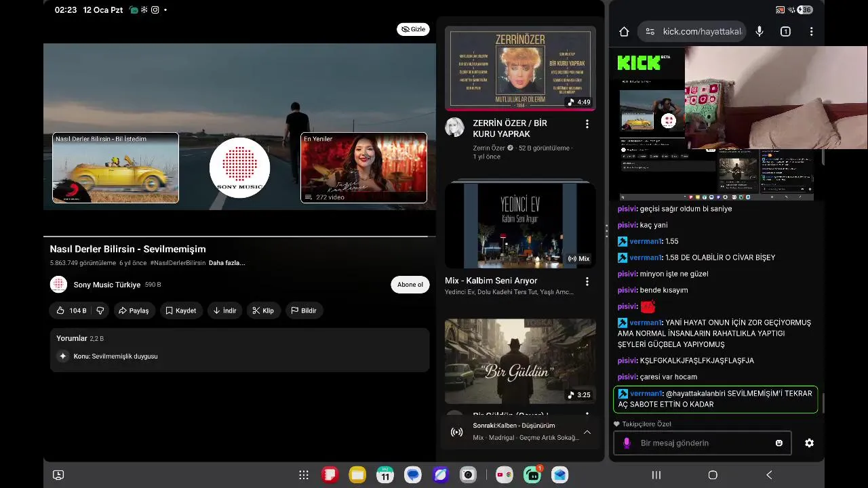Open the 'Bir Güldün' video thumbnail
Viewport: 868px width, 488px height.
point(520,361)
